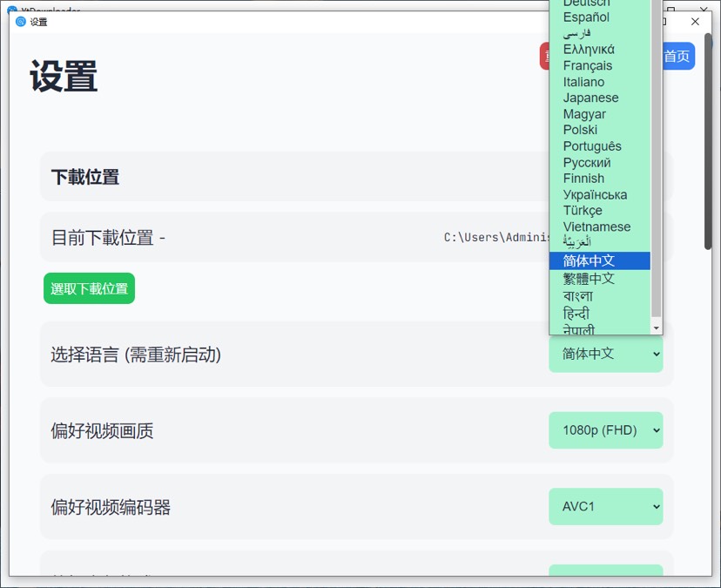Select Finnish language option

pos(600,179)
